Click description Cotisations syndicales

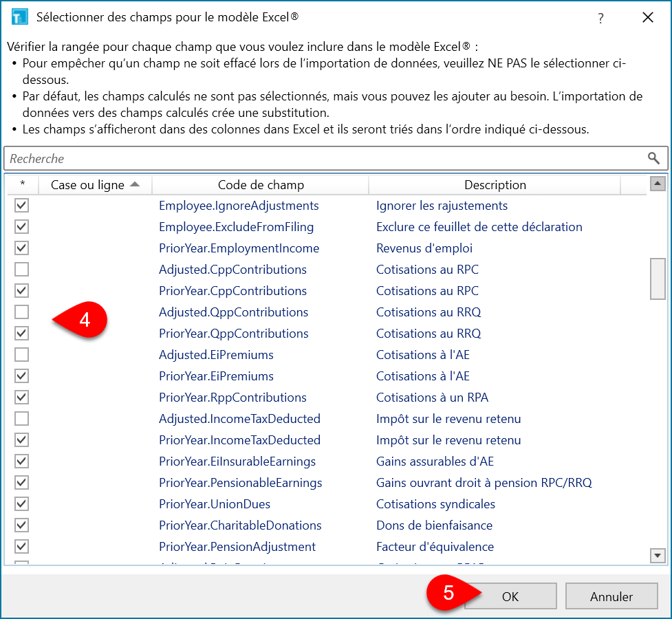tap(435, 504)
